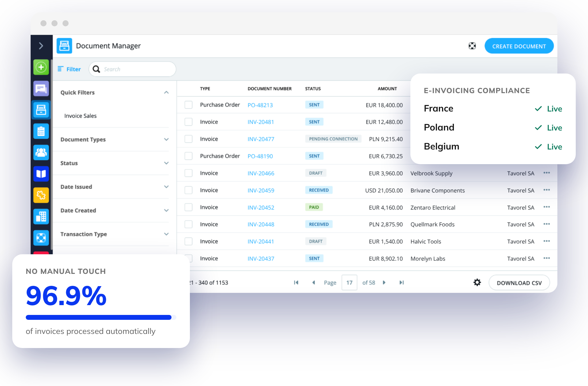Apply the Invoice Sales quick filter
588x386 pixels.
(x=80, y=116)
